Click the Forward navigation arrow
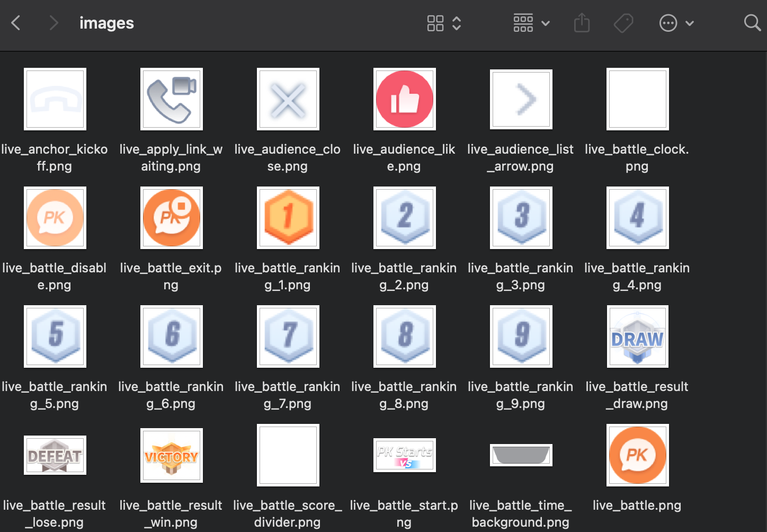The width and height of the screenshot is (767, 532). (53, 23)
